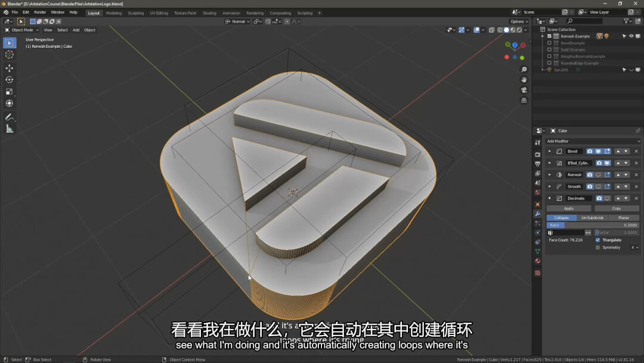Select the Transform tool

[10, 104]
